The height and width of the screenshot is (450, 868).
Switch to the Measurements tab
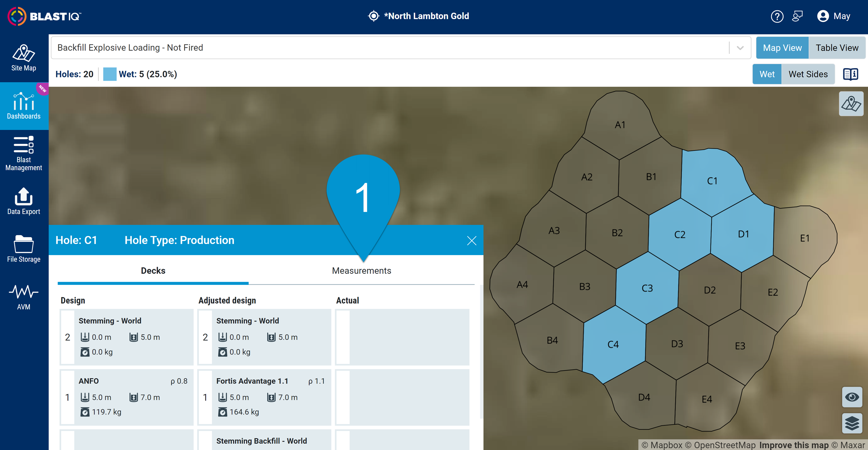tap(361, 271)
